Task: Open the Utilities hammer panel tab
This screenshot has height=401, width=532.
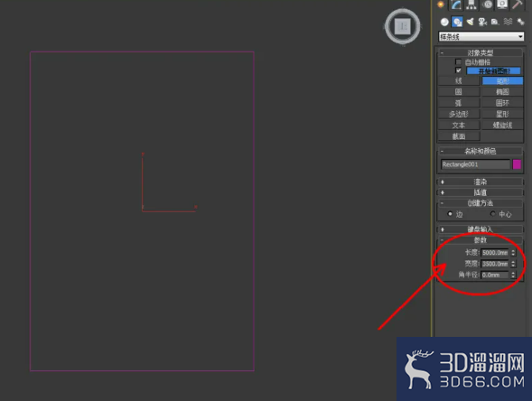Action: click(518, 5)
